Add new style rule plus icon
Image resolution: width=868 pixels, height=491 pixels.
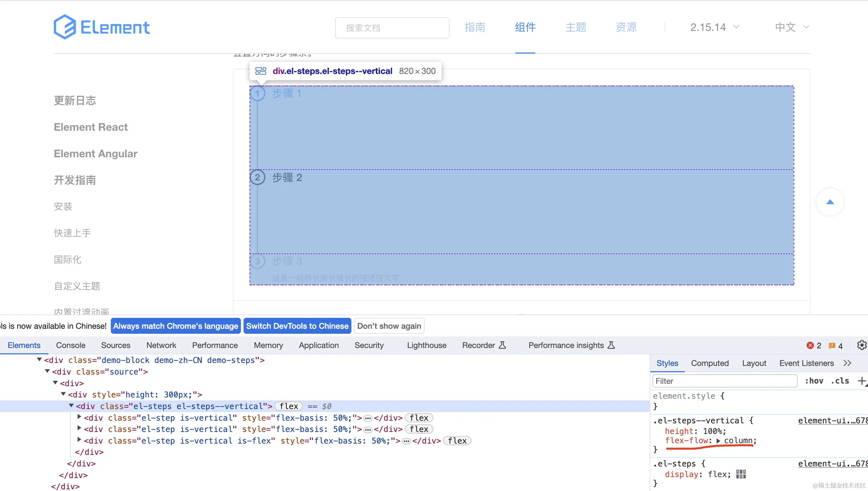click(x=861, y=381)
